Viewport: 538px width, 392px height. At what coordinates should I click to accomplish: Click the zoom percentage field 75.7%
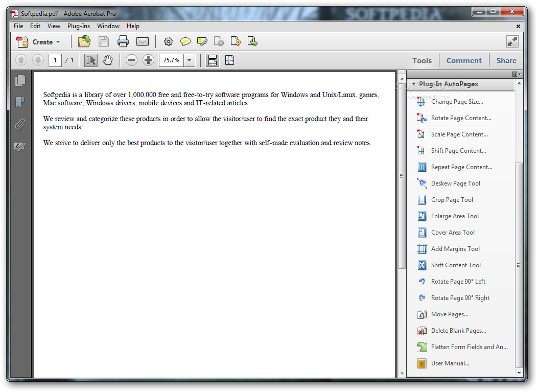tap(171, 60)
